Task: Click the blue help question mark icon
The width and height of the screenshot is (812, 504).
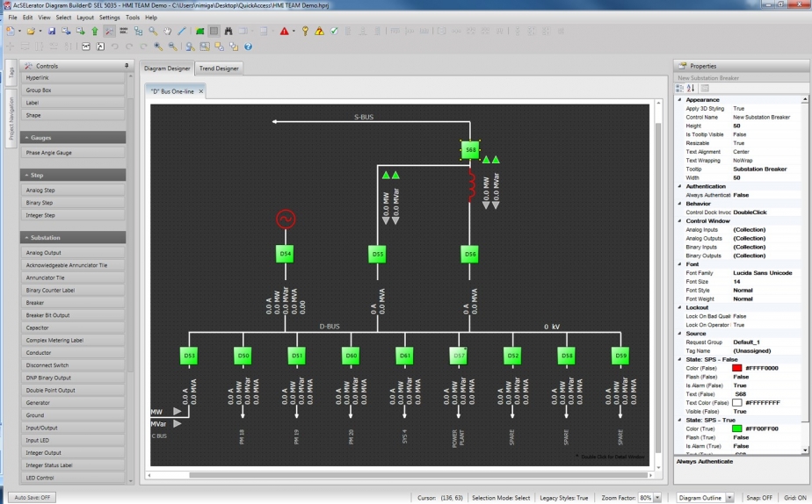Action: pos(248,47)
